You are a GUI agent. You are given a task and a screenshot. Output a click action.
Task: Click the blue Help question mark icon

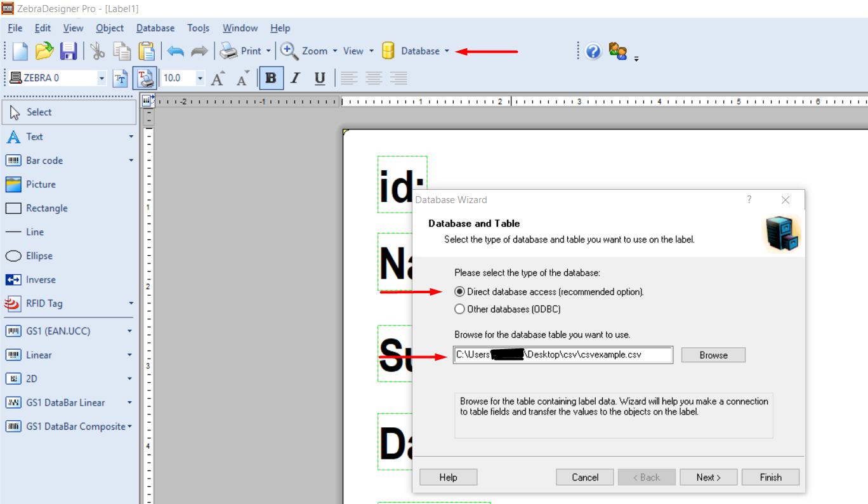tap(593, 51)
